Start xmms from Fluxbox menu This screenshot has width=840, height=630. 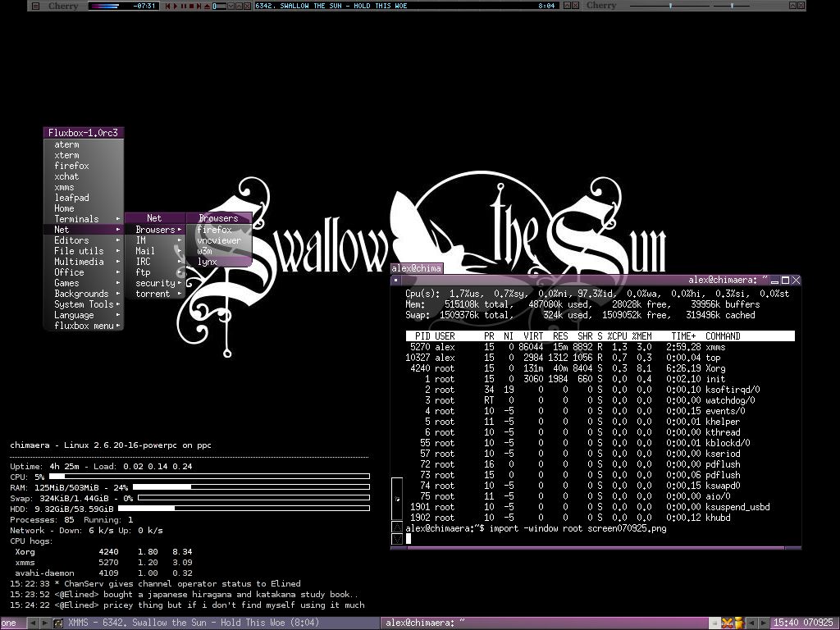(84, 188)
